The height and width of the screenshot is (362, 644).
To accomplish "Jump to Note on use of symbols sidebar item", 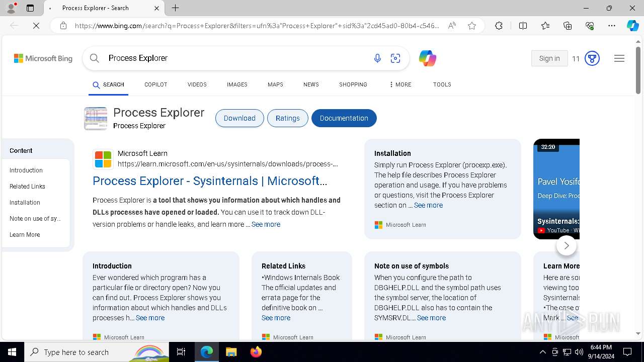I will coord(35,219).
